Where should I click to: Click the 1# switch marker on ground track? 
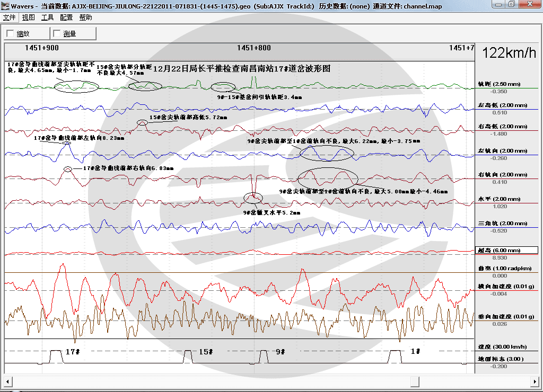[x=415, y=352]
